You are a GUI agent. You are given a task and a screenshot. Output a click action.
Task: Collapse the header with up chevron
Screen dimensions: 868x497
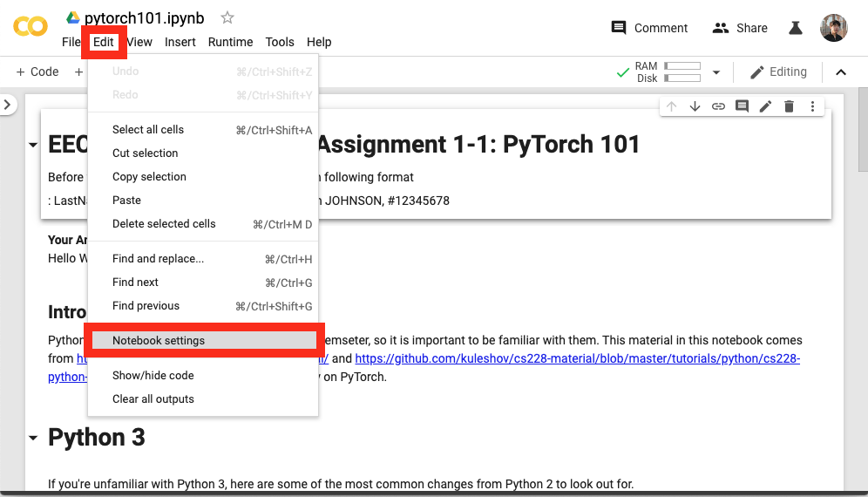pos(841,72)
